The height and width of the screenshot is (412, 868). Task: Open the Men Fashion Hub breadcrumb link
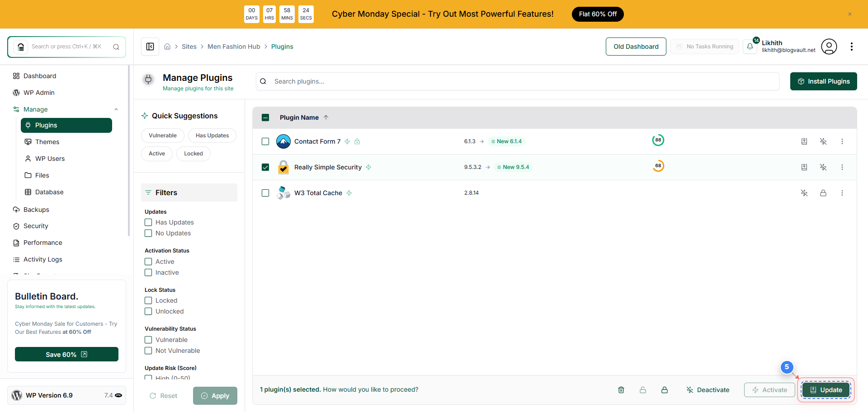234,46
